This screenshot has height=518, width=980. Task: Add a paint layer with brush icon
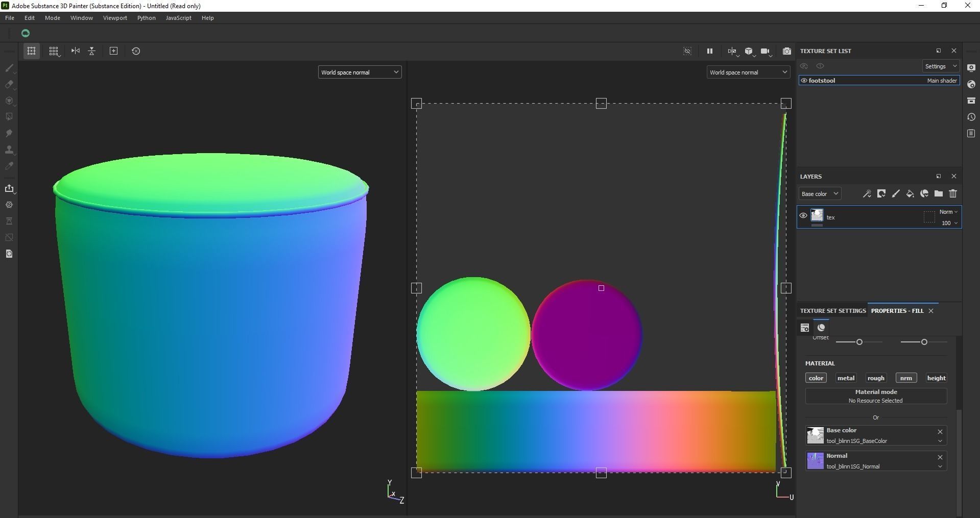click(x=895, y=194)
